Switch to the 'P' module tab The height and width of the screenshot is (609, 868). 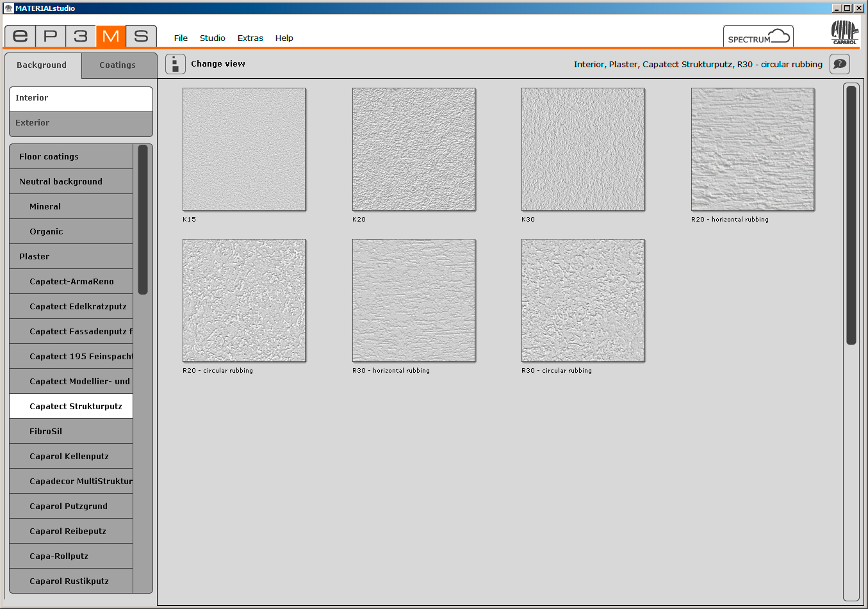tap(51, 36)
